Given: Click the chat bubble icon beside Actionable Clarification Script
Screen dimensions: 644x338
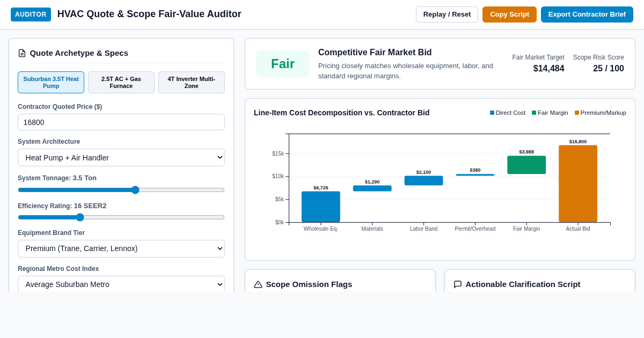Looking at the screenshot, I should coord(458,284).
